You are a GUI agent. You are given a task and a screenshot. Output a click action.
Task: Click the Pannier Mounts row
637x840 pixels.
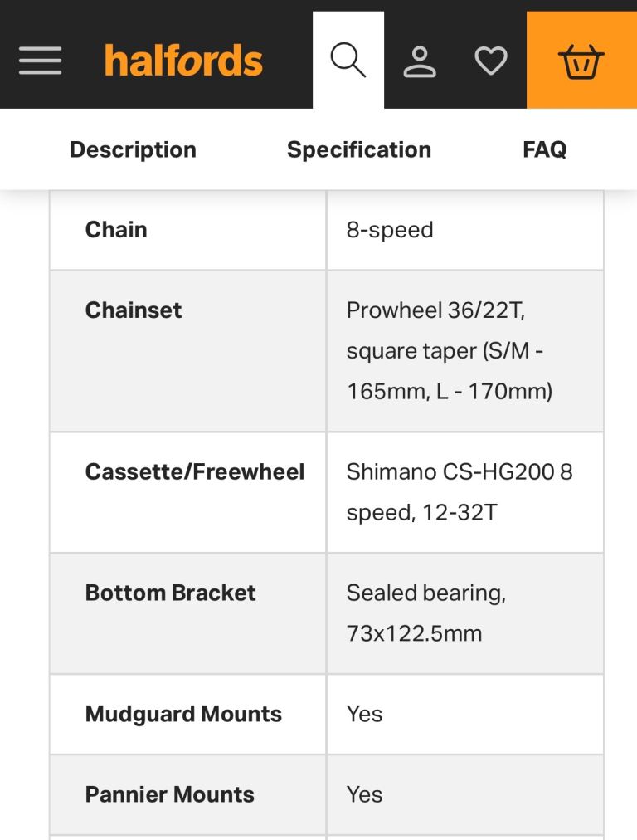point(169,794)
